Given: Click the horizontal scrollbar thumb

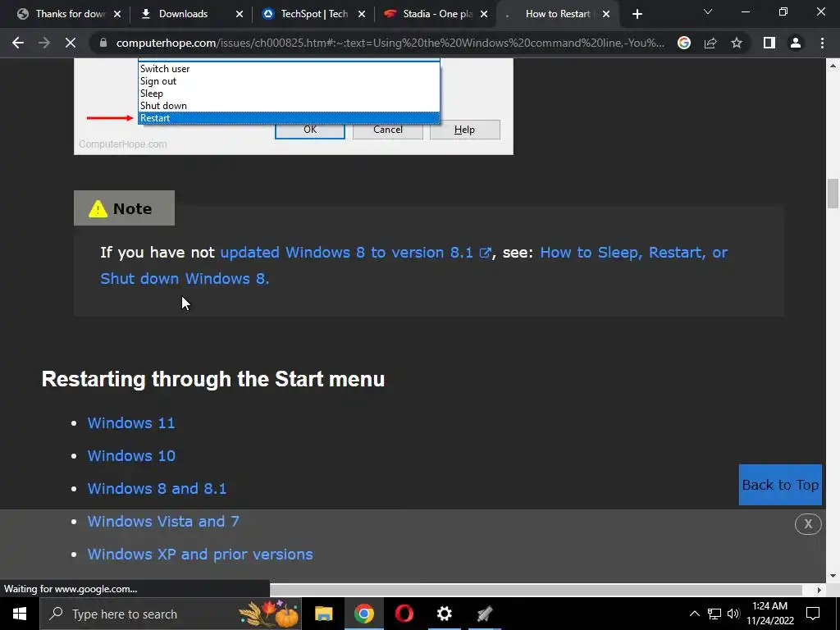Looking at the screenshot, I should (x=536, y=590).
